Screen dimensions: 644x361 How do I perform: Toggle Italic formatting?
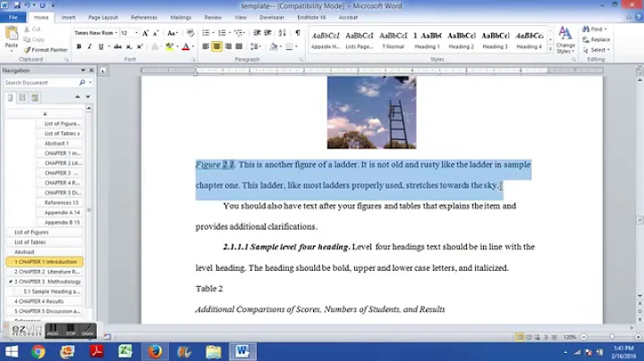(x=89, y=46)
